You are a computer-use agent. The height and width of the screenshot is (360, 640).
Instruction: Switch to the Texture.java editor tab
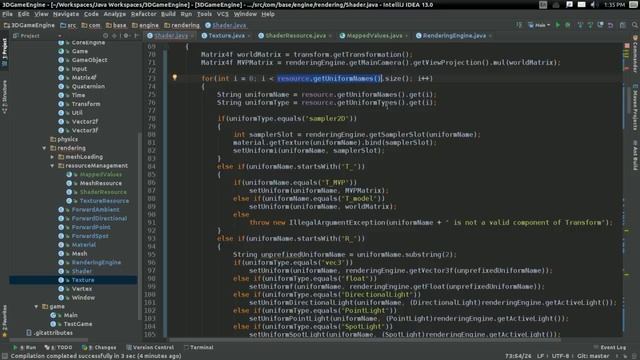pos(226,36)
